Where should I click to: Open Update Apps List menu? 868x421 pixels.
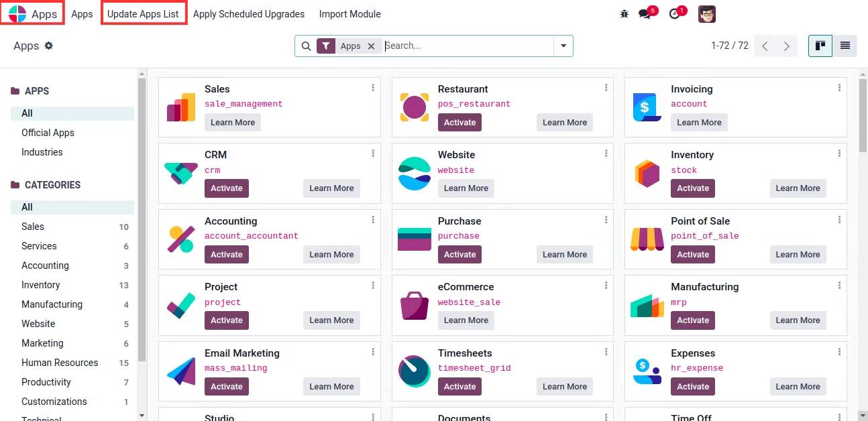click(143, 14)
